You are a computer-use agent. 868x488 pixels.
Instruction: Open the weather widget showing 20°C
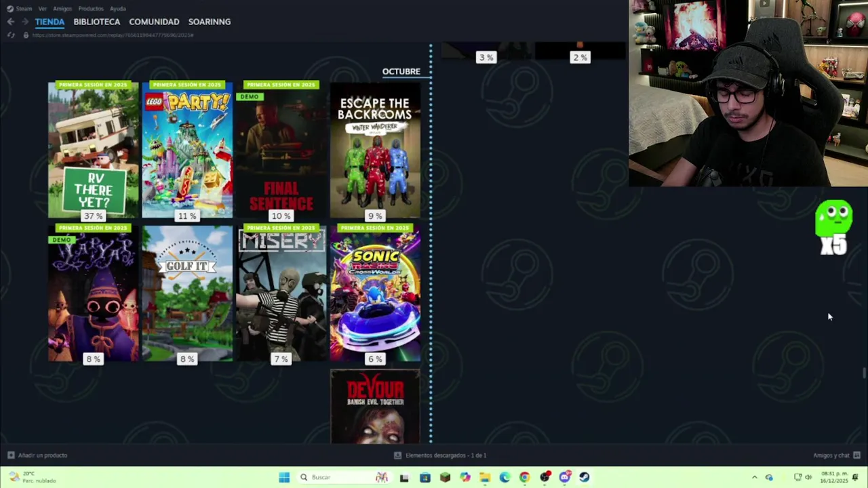[33, 477]
